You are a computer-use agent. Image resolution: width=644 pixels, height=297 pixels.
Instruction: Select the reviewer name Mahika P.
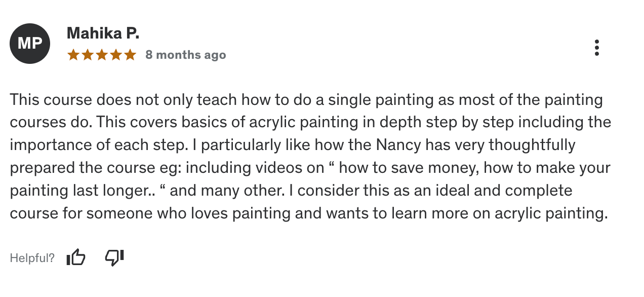[103, 33]
